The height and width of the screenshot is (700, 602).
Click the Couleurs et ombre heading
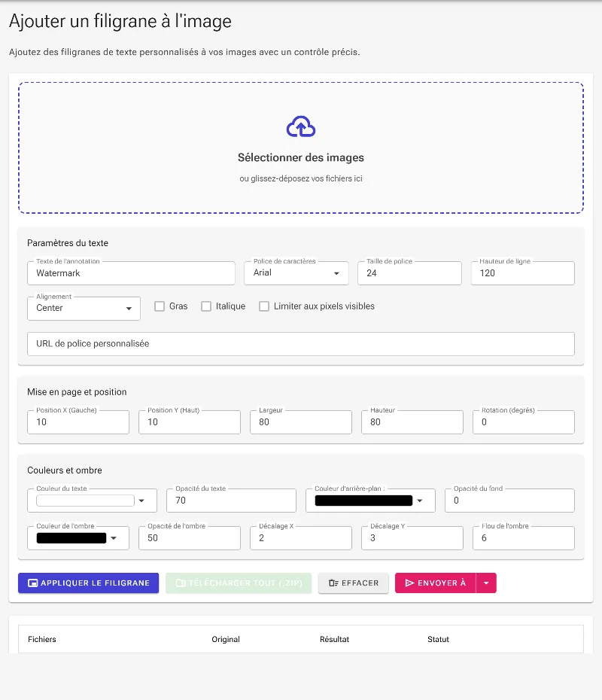(x=65, y=470)
